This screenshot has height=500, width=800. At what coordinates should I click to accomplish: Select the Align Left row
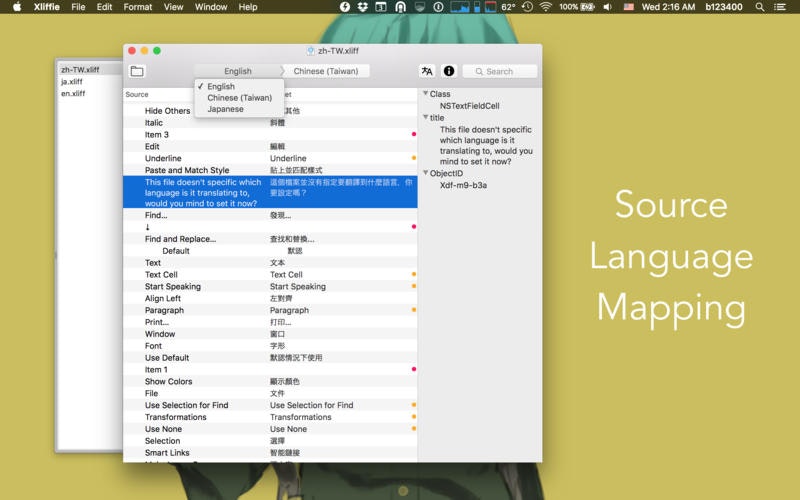(270, 298)
